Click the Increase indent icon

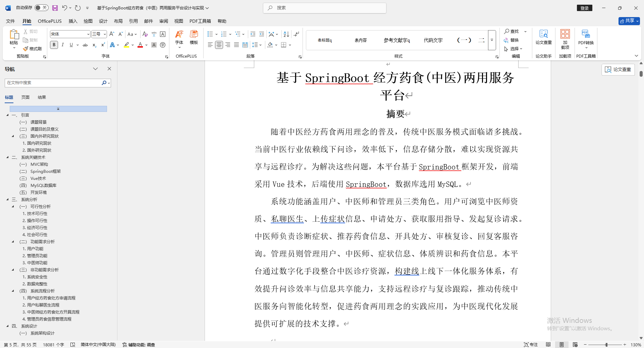coord(262,34)
